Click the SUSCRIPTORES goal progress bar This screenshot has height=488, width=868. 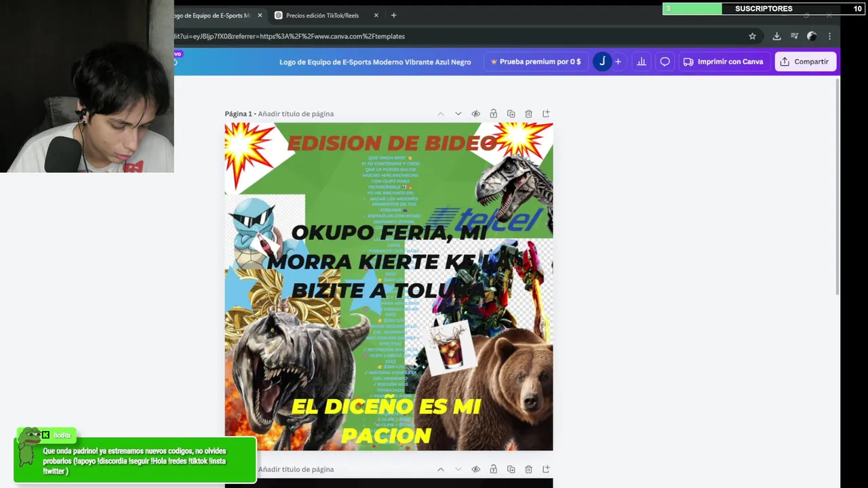point(763,9)
